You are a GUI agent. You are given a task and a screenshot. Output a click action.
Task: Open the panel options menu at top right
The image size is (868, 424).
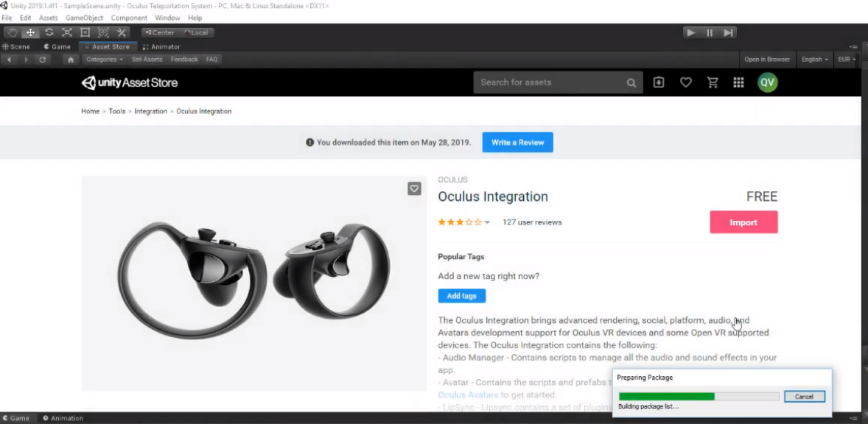[x=853, y=47]
